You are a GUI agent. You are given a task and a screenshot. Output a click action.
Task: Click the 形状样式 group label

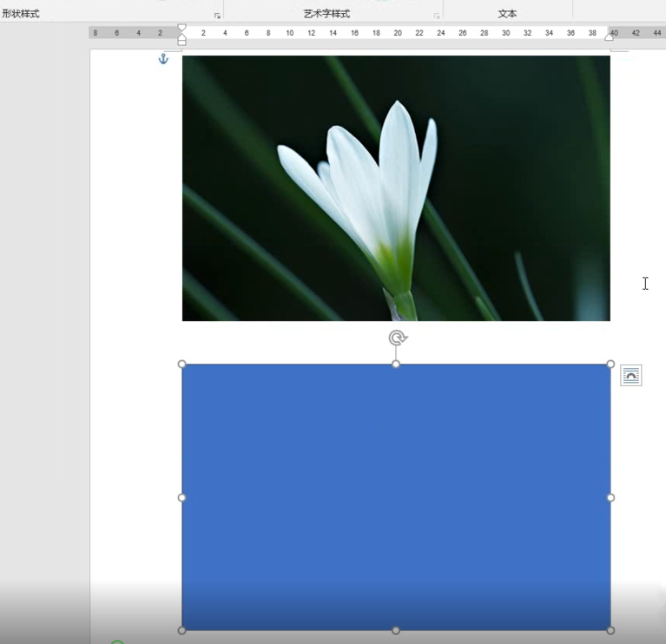[x=21, y=14]
